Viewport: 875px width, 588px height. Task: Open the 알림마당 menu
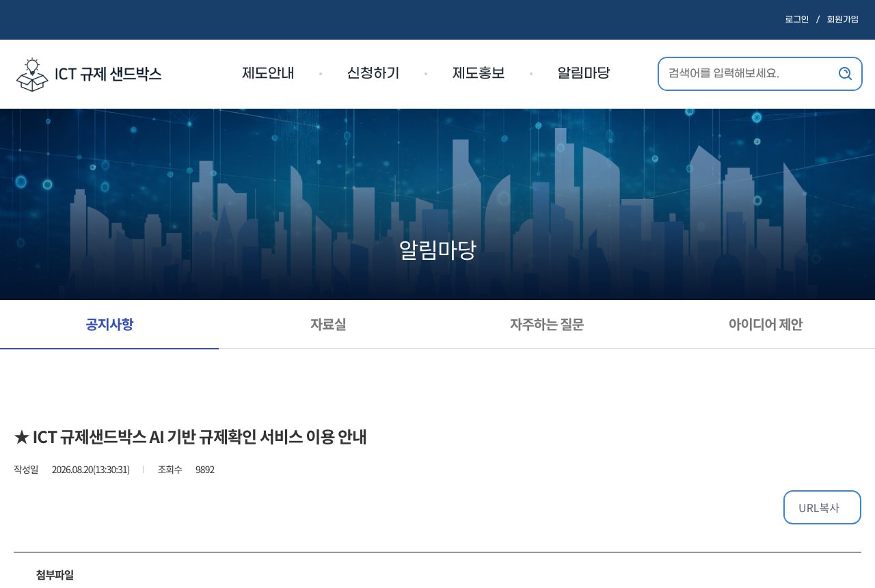click(584, 73)
